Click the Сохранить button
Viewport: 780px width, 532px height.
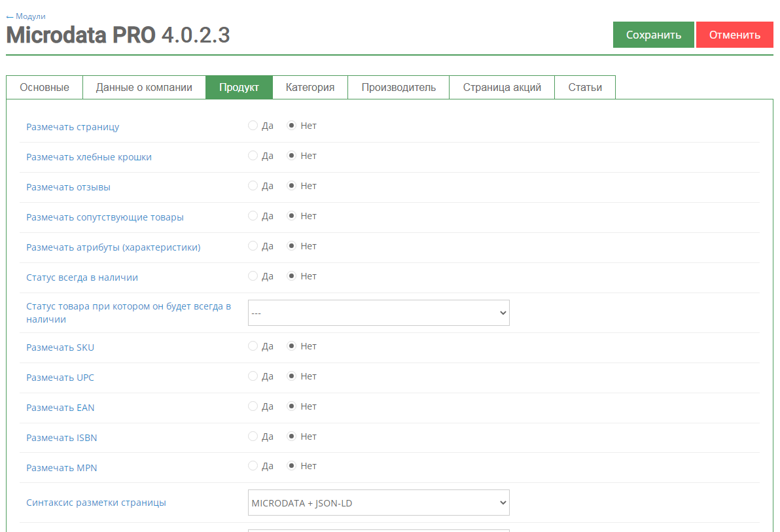point(653,35)
